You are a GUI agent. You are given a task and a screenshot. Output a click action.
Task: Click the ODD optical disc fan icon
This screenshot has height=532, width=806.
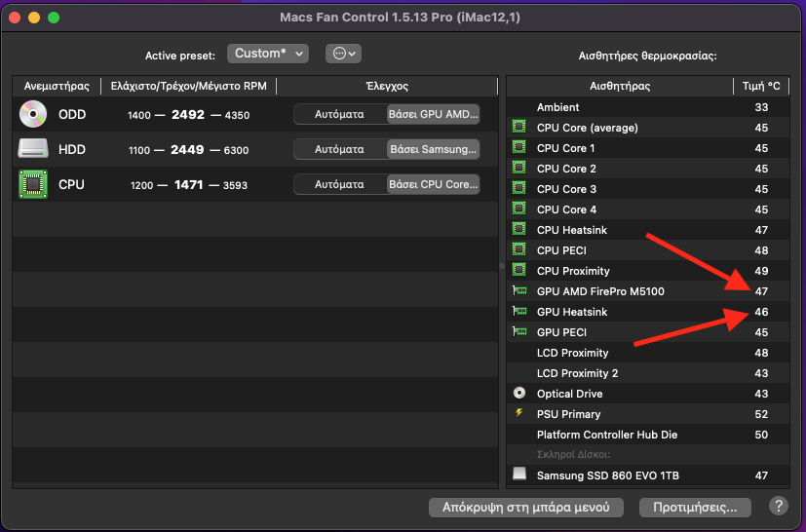[33, 114]
